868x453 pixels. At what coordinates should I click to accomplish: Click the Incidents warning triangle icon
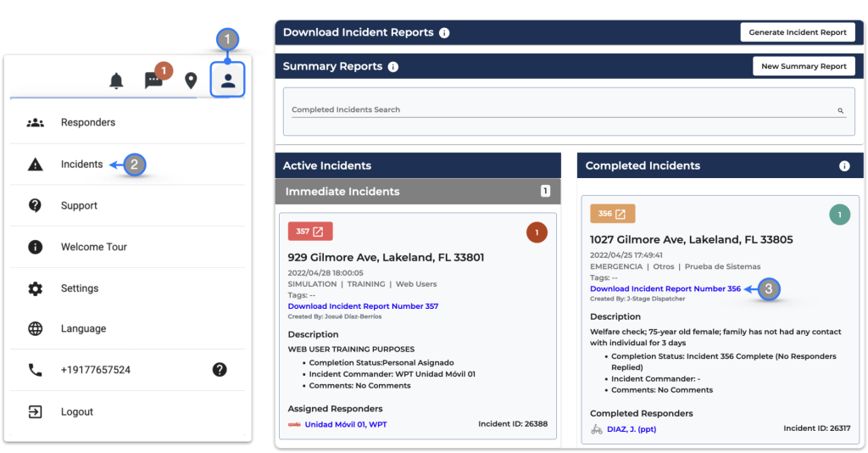[36, 165]
